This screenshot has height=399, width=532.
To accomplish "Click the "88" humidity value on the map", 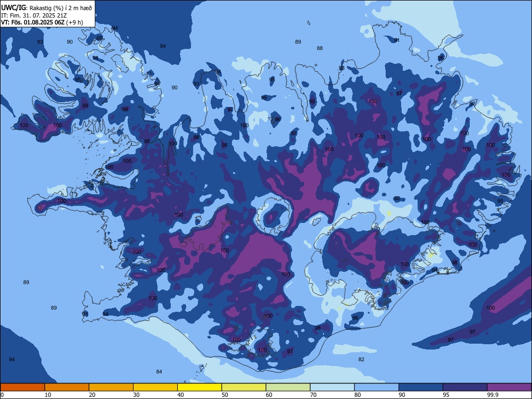I will pos(320,48).
